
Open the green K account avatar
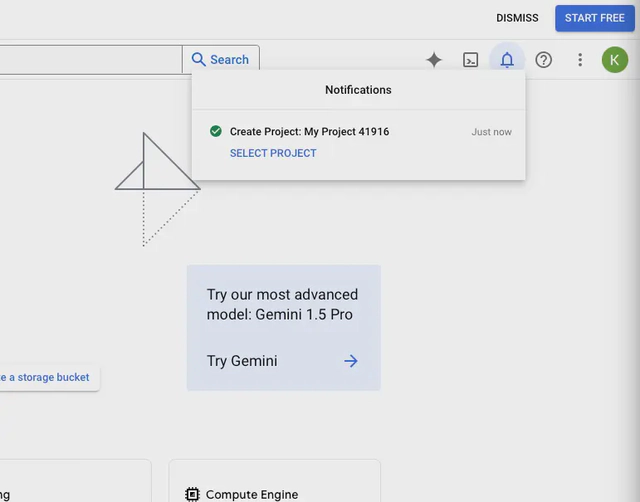pos(615,60)
